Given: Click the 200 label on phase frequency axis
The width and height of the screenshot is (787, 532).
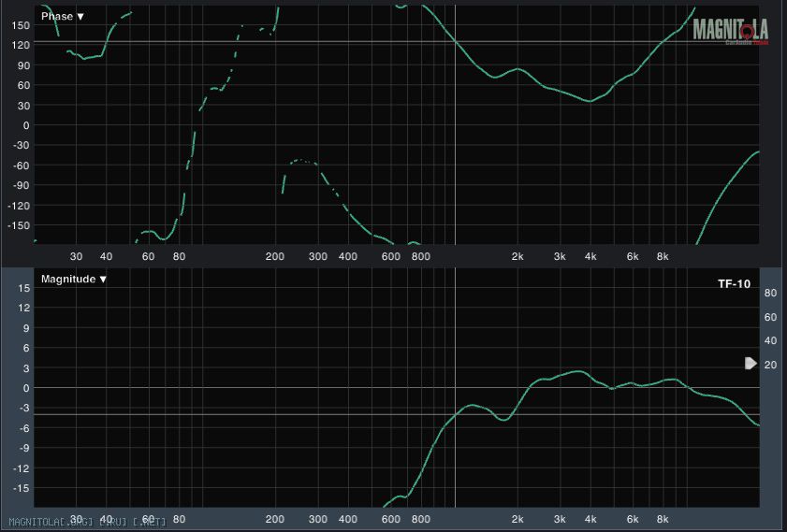Looking at the screenshot, I should [x=274, y=256].
